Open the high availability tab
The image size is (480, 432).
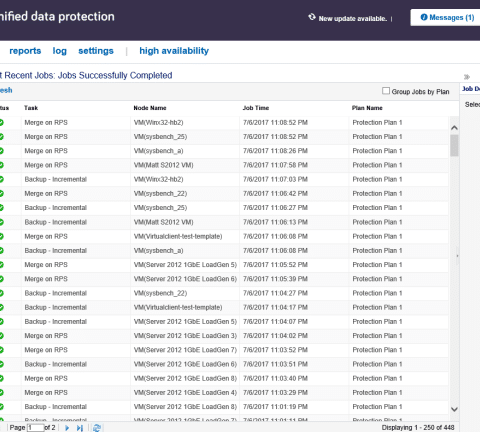(x=174, y=51)
